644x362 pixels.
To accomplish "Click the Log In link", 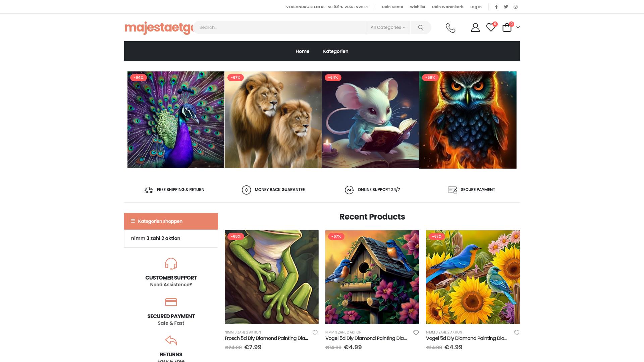I will tap(476, 7).
